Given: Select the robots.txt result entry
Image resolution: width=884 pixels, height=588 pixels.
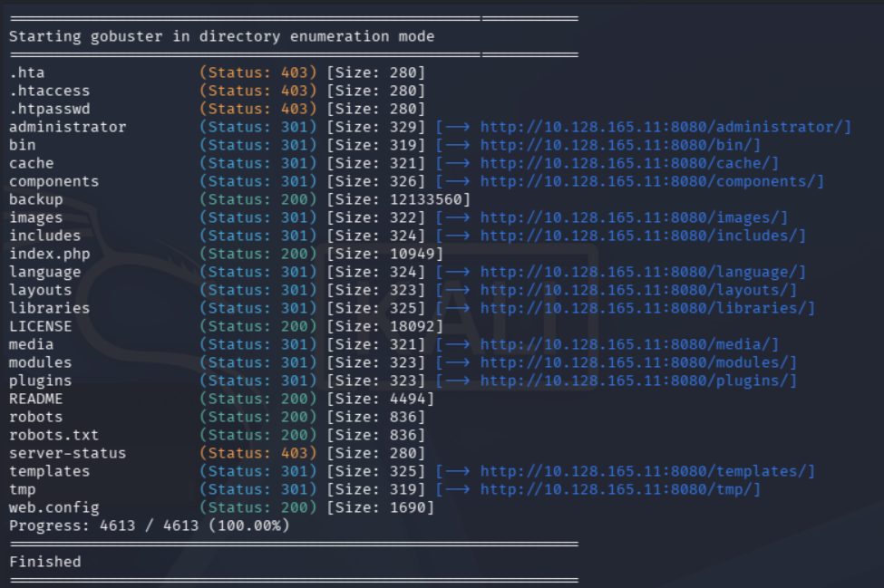Looking at the screenshot, I should [217, 435].
